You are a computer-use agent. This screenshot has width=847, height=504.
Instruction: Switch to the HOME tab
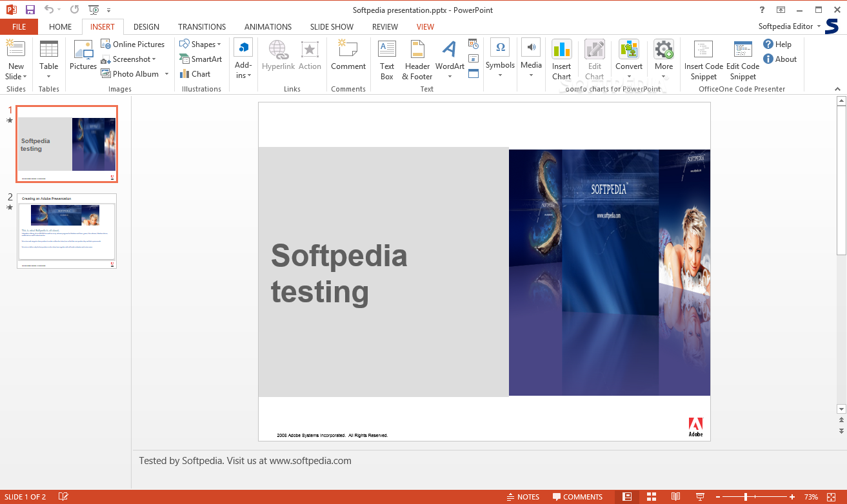click(61, 27)
